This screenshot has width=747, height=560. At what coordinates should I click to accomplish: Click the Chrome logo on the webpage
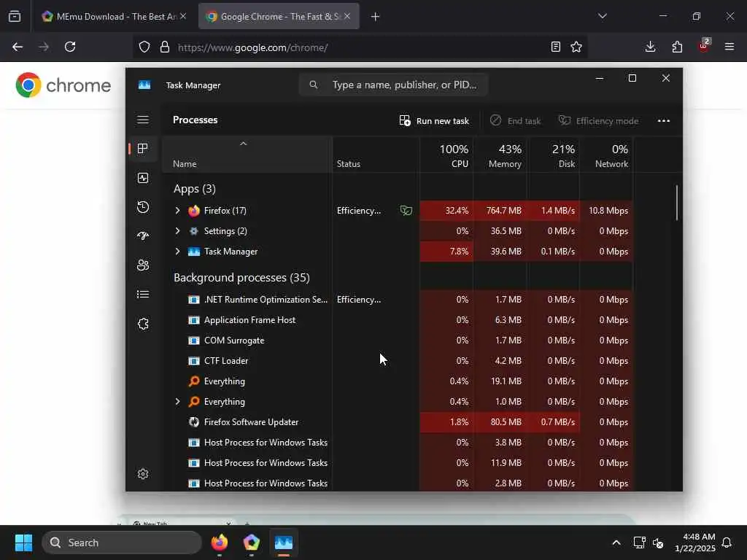click(63, 85)
